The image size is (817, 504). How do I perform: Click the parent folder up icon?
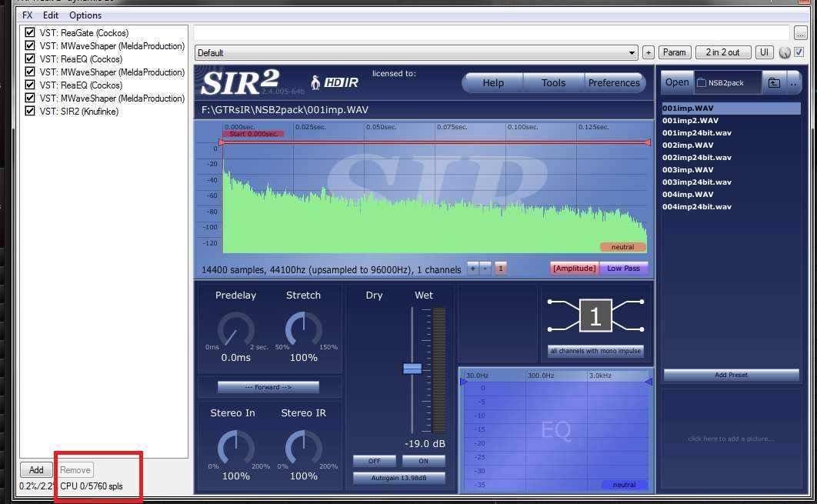(774, 82)
